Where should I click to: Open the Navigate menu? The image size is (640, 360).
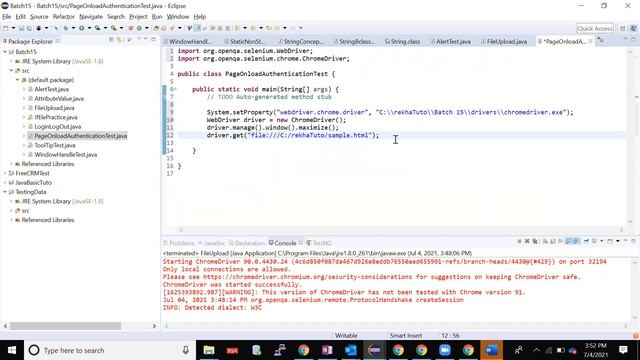[91, 17]
